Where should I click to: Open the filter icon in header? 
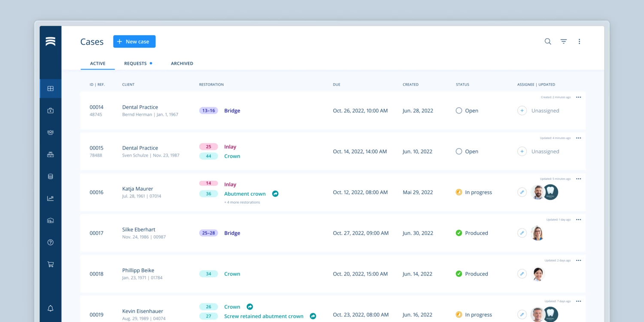tap(564, 42)
